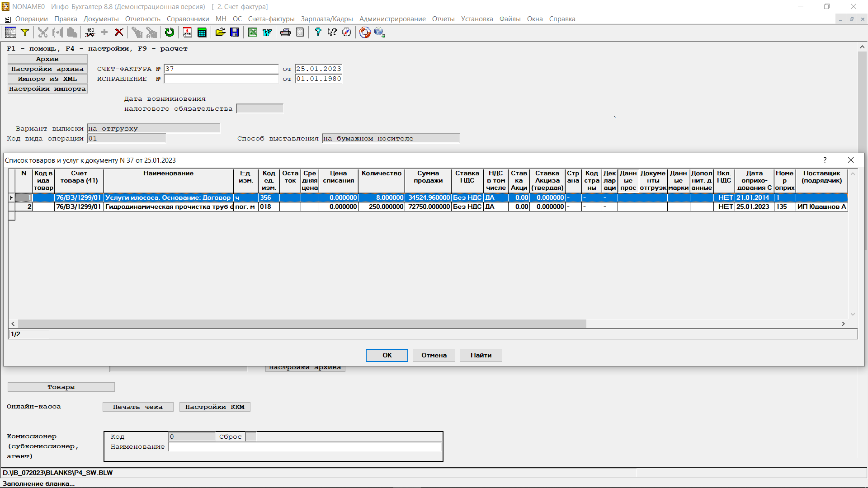Click the Ставка НДС column header
The image size is (868, 488).
467,180
